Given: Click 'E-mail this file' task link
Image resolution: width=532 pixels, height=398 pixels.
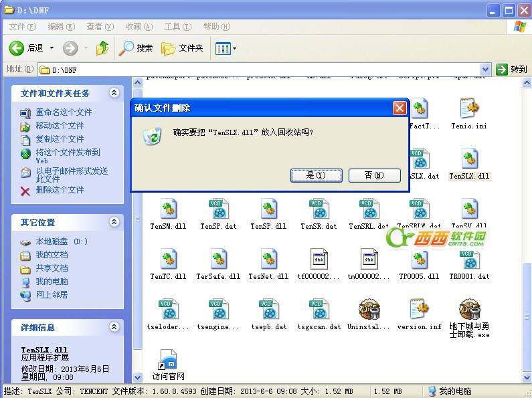Looking at the screenshot, I should [72, 175].
